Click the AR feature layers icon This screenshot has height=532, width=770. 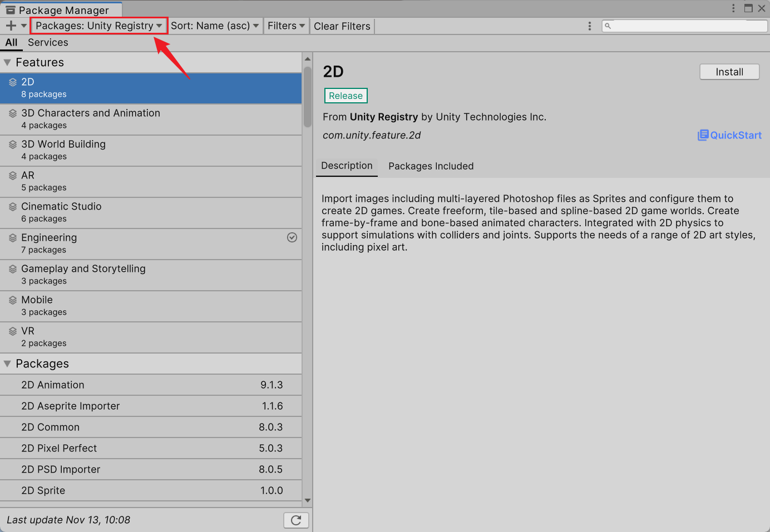(13, 176)
